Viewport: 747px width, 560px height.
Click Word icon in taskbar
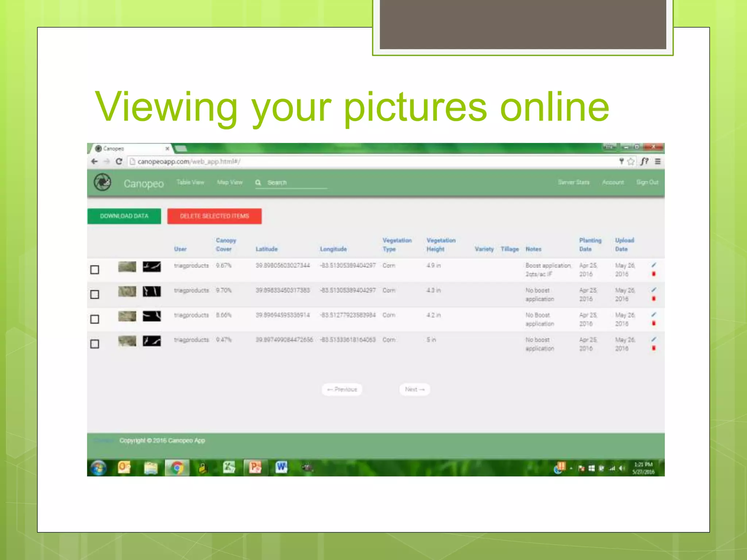point(281,467)
